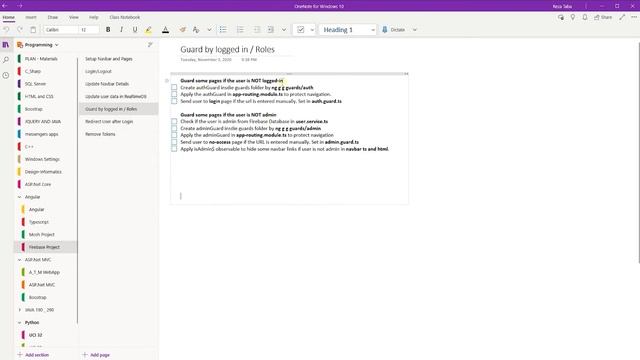
Task: Open the Dictate options dropdown arrow
Action: [415, 30]
